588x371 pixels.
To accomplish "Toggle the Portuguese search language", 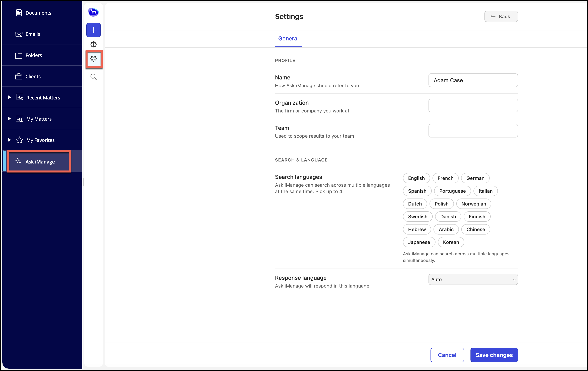I will tap(452, 191).
